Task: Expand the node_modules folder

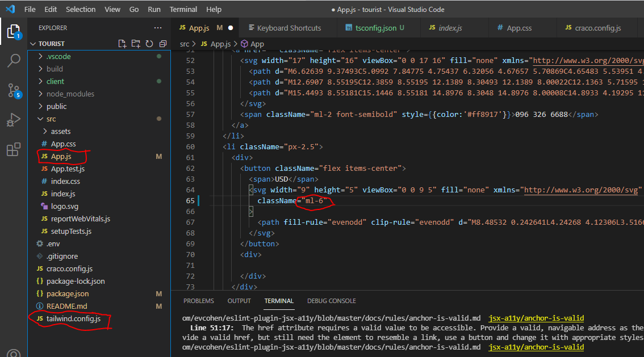Action: tap(70, 94)
